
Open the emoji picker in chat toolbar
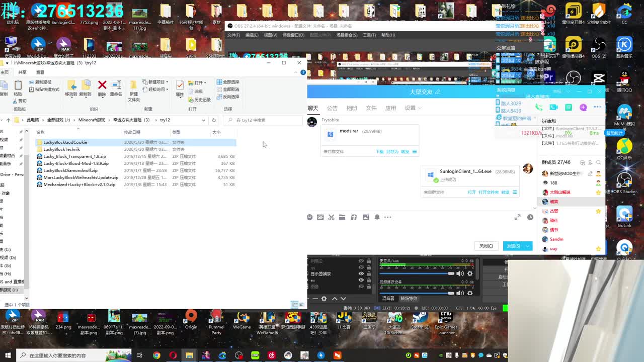310,217
